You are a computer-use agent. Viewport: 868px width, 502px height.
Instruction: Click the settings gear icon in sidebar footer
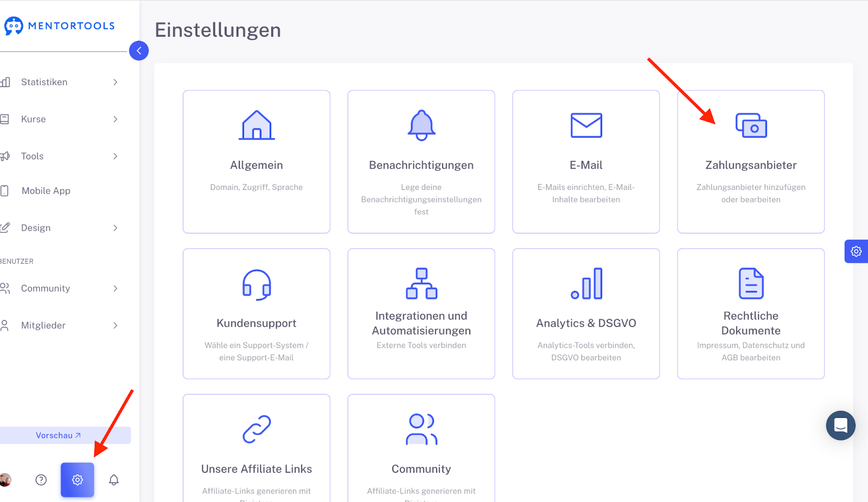[77, 480]
